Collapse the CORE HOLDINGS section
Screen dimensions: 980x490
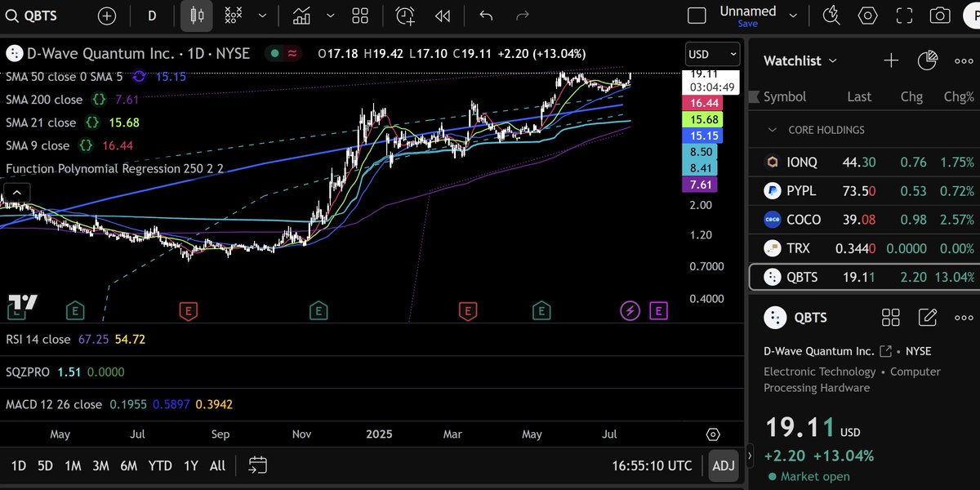tap(772, 130)
